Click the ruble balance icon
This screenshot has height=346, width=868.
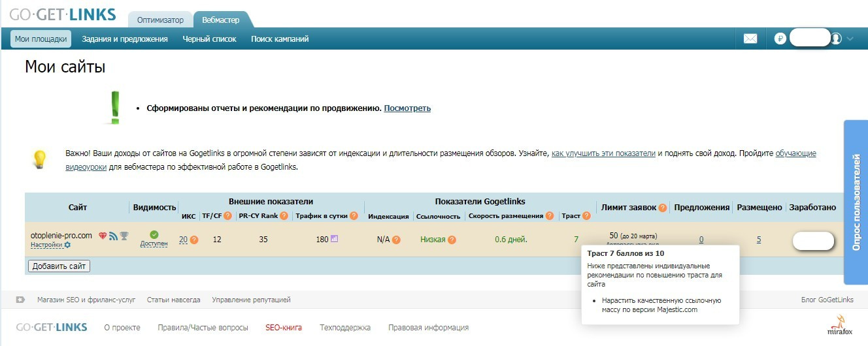[x=780, y=39]
